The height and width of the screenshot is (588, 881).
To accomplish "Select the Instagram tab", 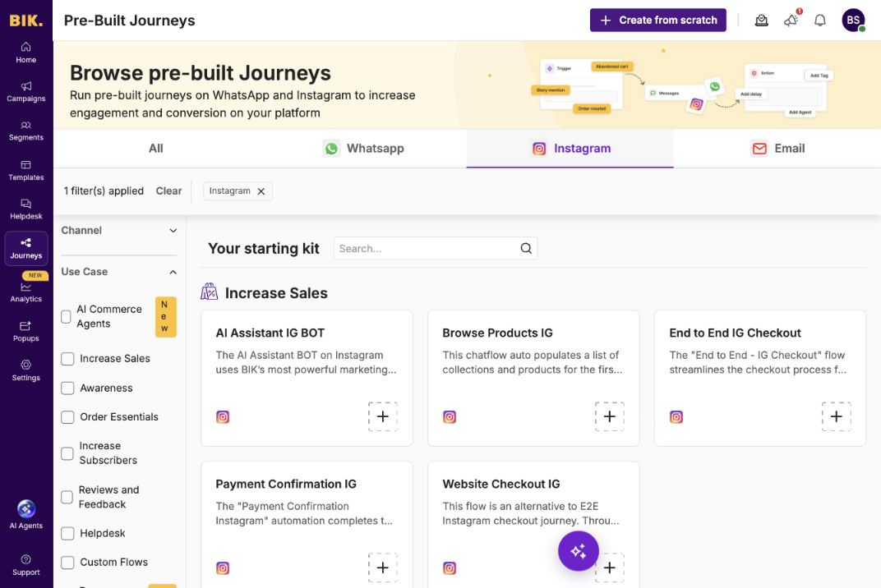I will click(570, 149).
